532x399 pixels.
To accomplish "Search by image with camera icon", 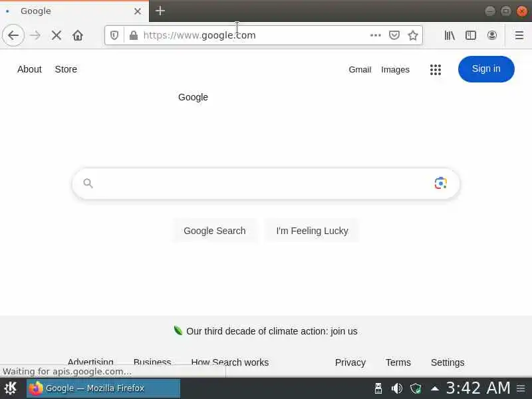I will click(x=440, y=184).
